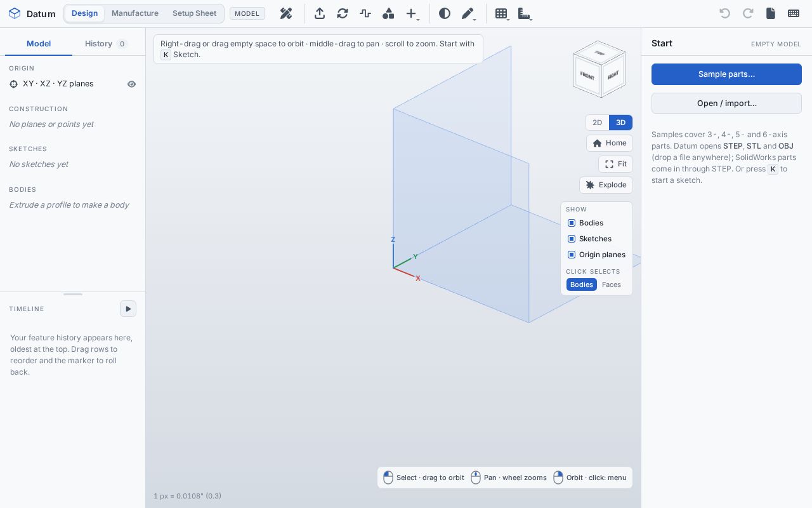Click the document file icon
This screenshot has height=508, width=812.
[x=771, y=13]
